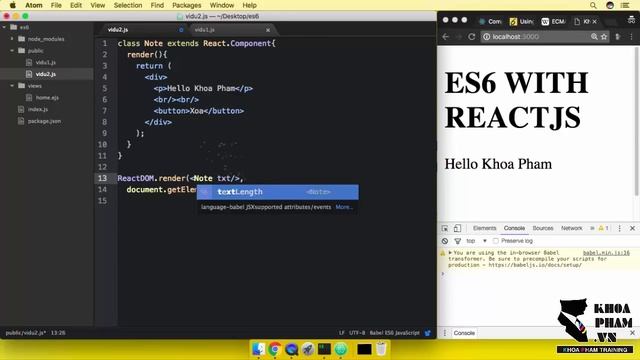Expand the node_modules folder

12,39
